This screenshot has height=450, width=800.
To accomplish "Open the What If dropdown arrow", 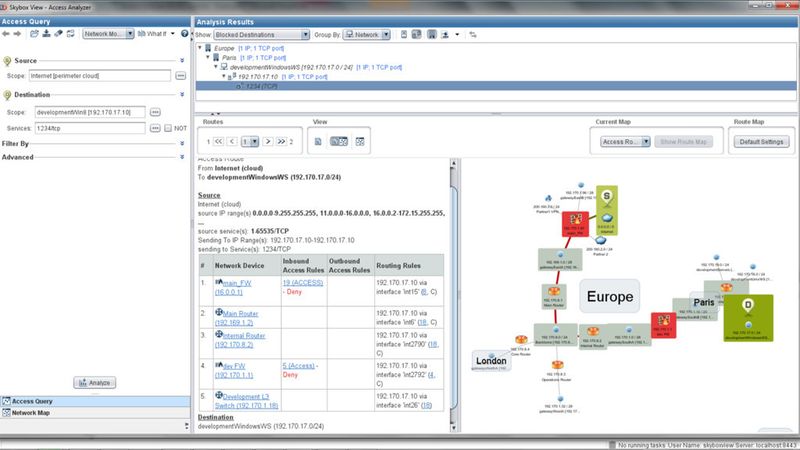I will [172, 34].
